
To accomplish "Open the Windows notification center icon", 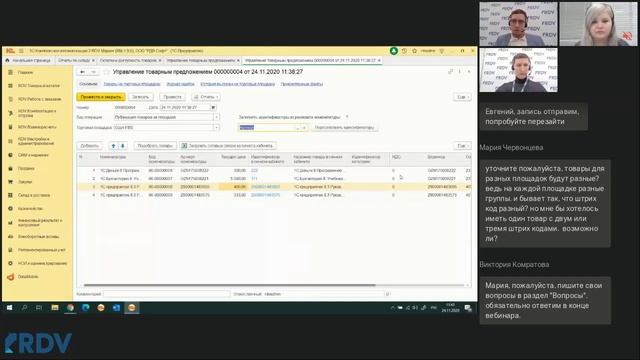I will (x=468, y=308).
